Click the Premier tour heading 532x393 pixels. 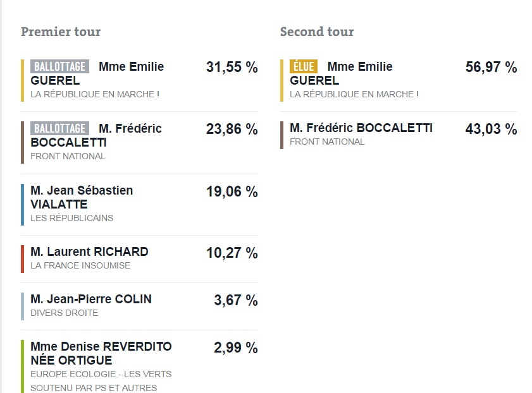point(61,32)
